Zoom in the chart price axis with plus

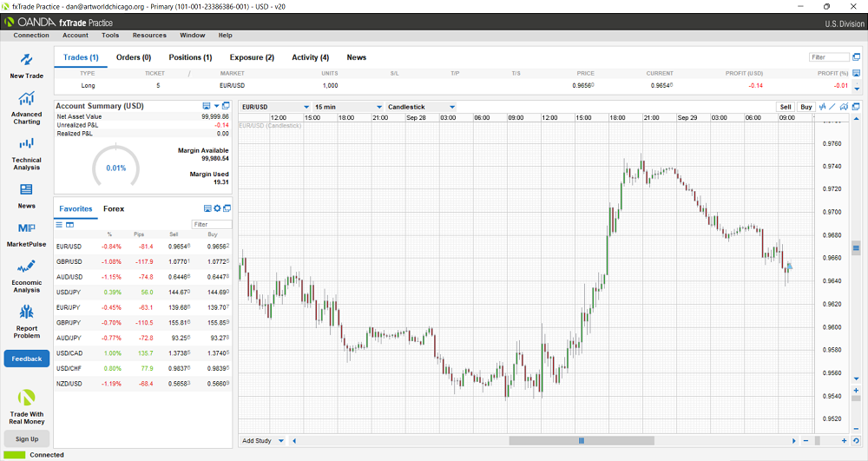(x=857, y=391)
